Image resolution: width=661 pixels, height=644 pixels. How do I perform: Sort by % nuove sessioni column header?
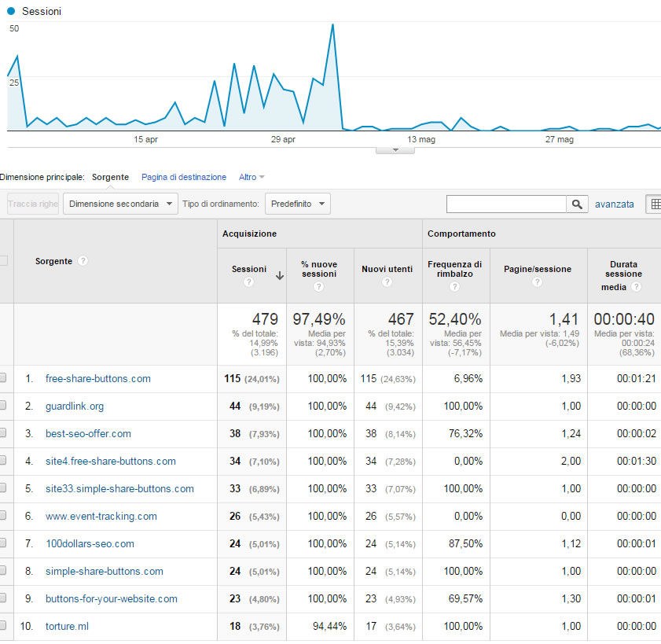tap(319, 269)
